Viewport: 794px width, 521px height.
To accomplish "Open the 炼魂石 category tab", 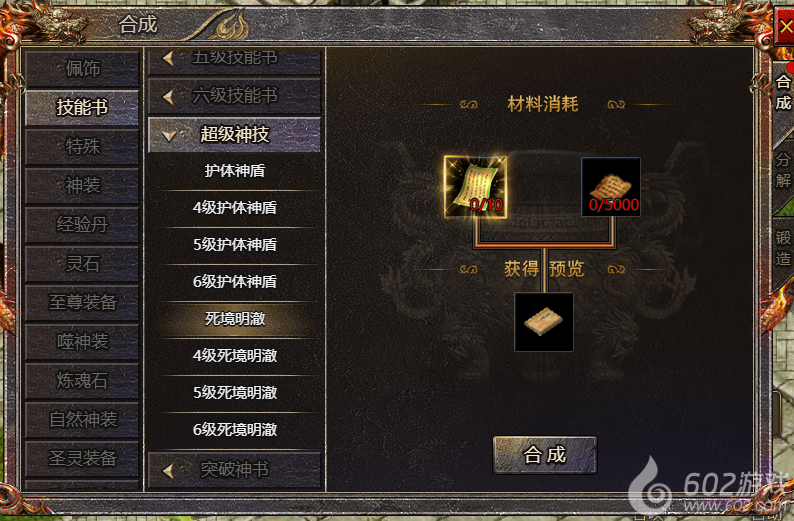I will 82,381.
